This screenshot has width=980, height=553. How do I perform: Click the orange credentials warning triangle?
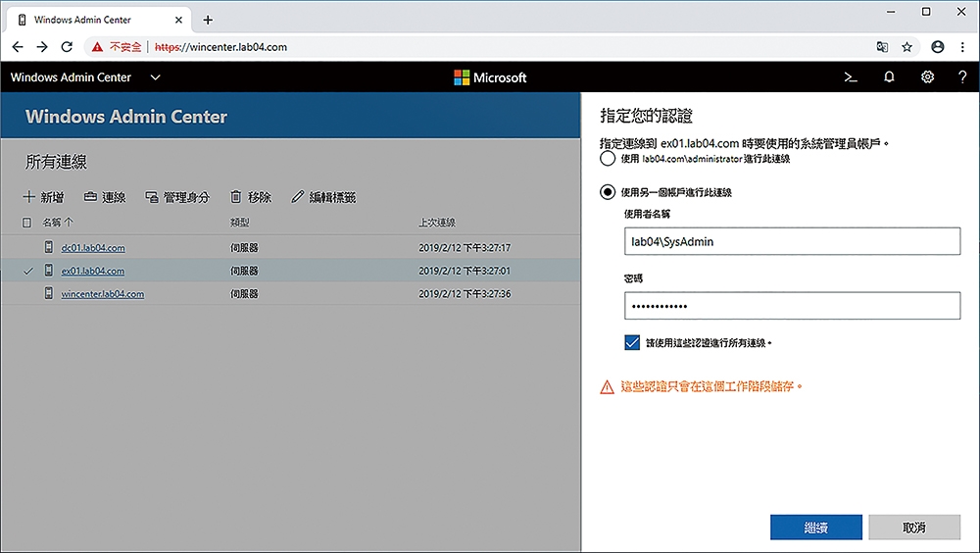[x=607, y=387]
